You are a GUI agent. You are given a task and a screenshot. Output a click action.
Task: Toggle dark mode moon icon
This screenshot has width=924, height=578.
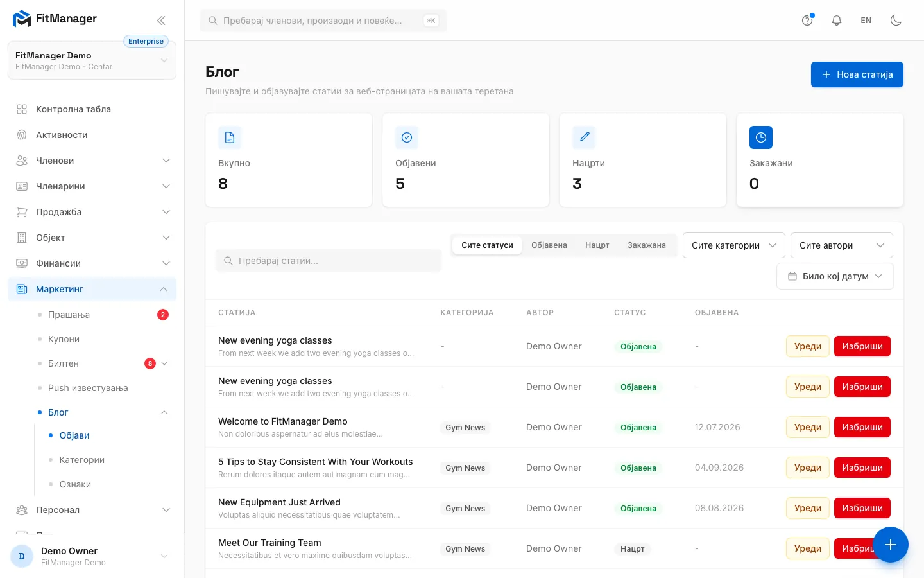point(896,21)
